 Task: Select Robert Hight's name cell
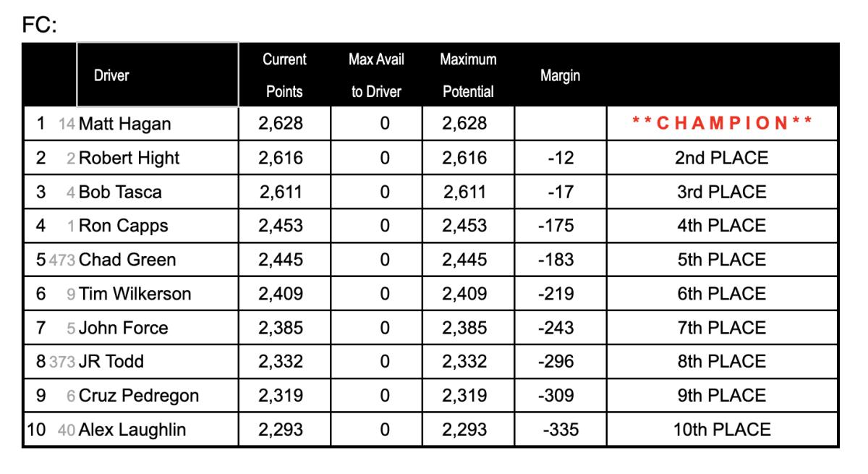129,158
